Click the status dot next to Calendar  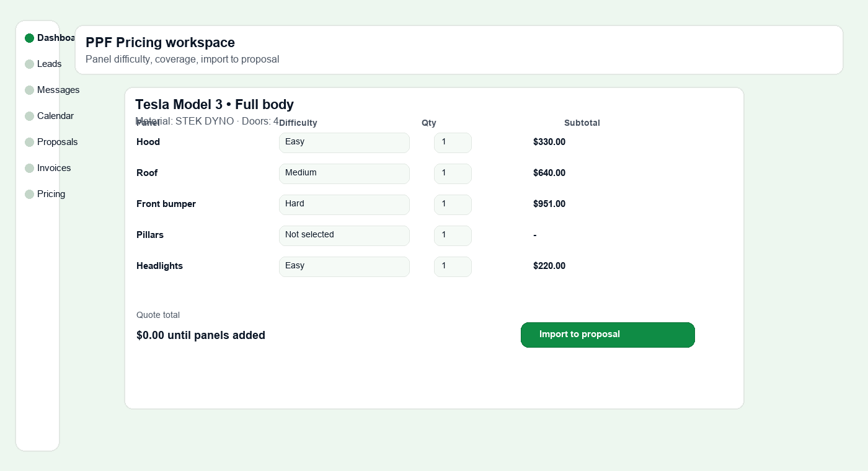(30, 116)
